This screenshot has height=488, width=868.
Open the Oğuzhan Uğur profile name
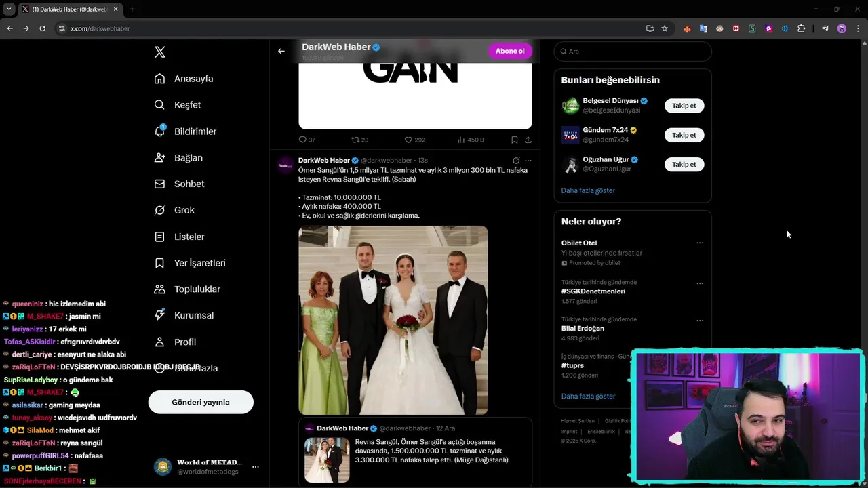(x=606, y=159)
